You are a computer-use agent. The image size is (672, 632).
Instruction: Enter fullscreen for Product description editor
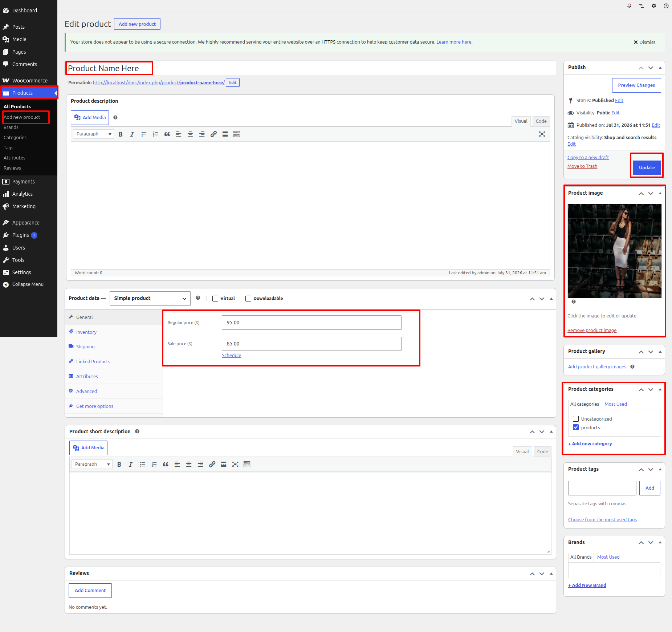(542, 134)
